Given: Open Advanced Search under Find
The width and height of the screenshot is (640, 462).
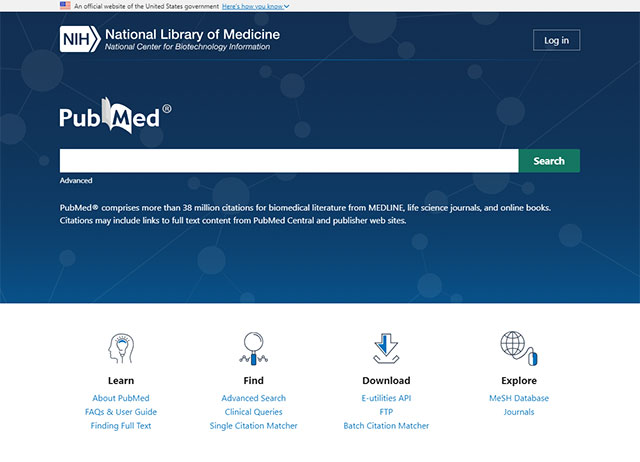Looking at the screenshot, I should (x=253, y=398).
